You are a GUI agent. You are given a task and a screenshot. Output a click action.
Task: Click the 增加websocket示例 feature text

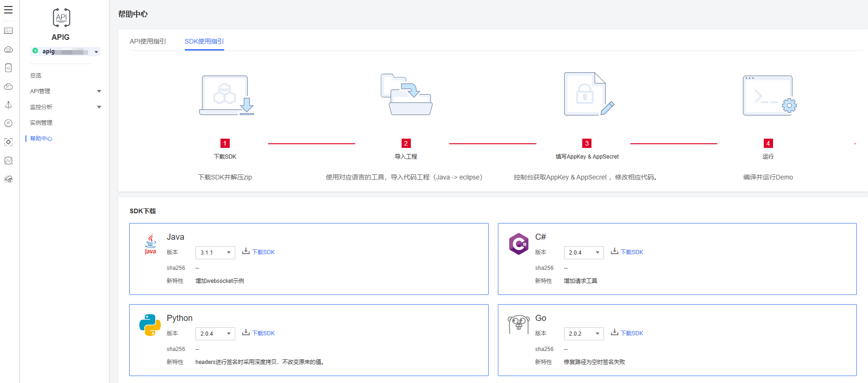[x=220, y=281]
